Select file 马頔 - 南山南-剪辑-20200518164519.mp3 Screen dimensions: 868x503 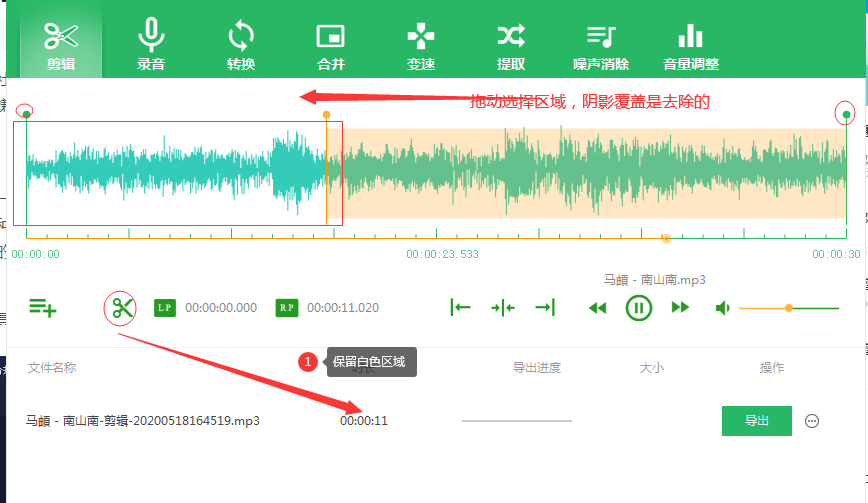(142, 421)
